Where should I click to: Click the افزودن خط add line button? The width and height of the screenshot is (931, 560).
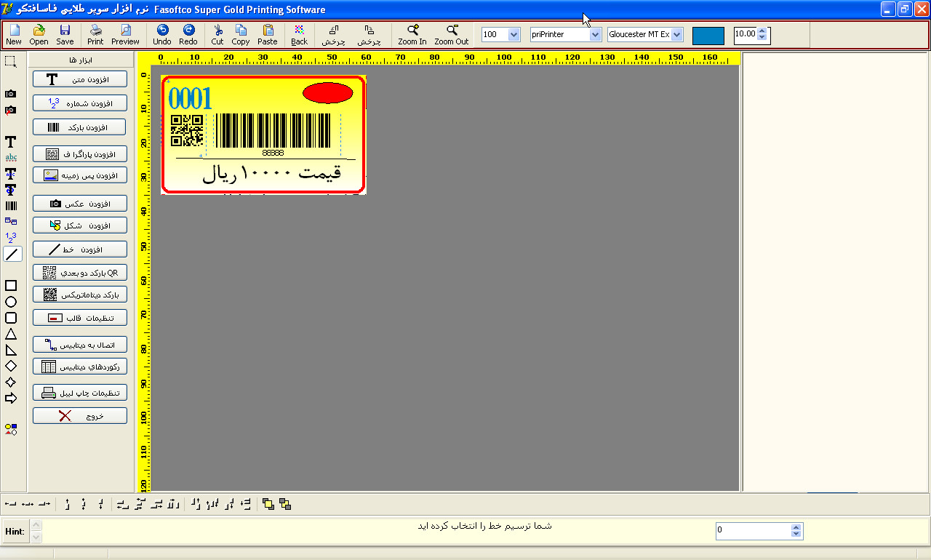(80, 249)
